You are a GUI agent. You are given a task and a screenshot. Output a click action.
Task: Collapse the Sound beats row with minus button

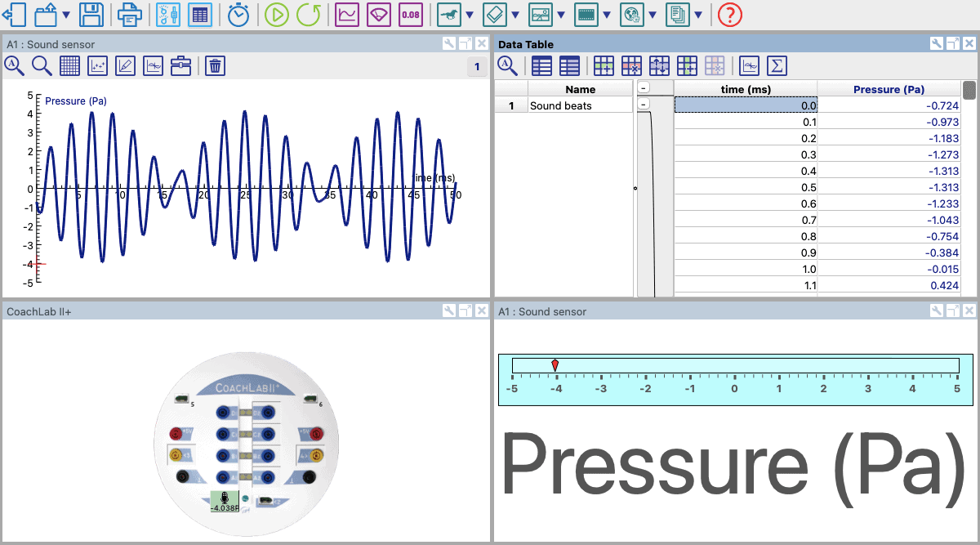[x=644, y=105]
